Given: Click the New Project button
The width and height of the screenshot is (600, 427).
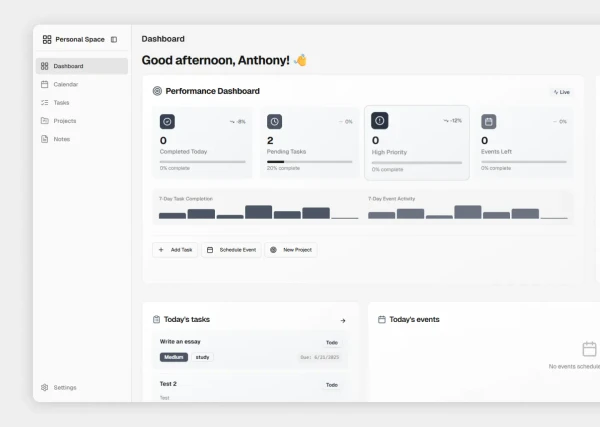Looking at the screenshot, I should click(291, 249).
